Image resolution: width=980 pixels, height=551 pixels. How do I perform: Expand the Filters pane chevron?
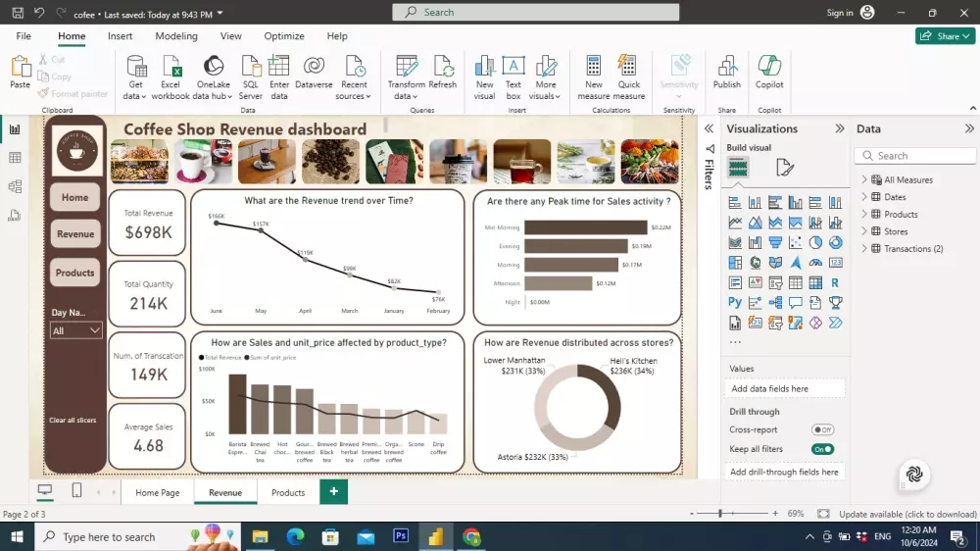(x=709, y=128)
